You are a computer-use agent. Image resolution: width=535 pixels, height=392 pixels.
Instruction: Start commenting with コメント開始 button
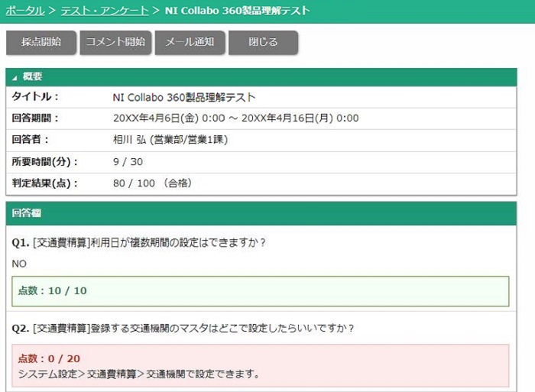coord(115,42)
